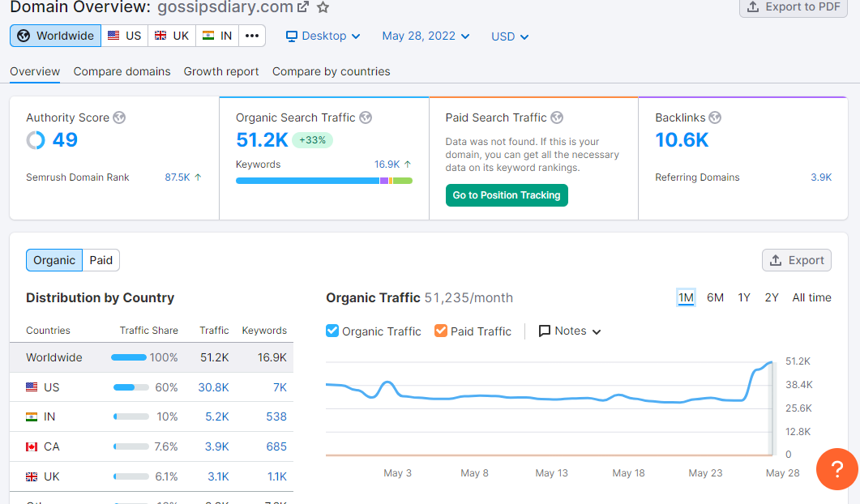Click India flag icon in countries table

point(32,416)
